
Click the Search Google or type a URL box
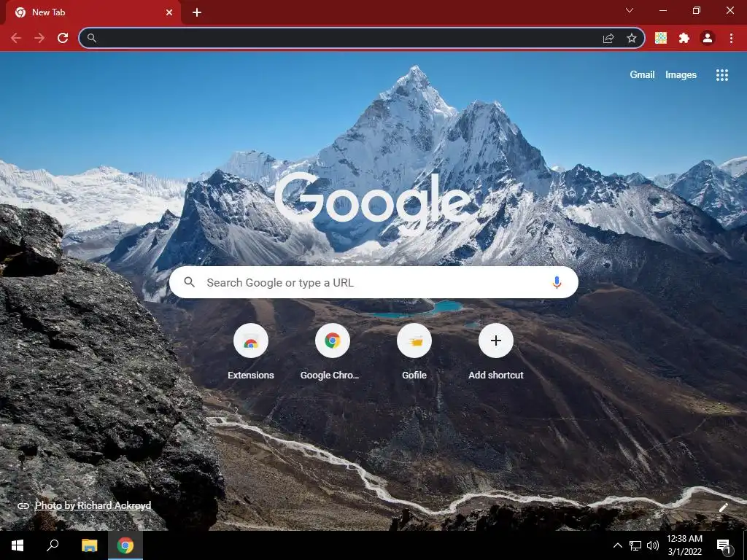click(373, 282)
